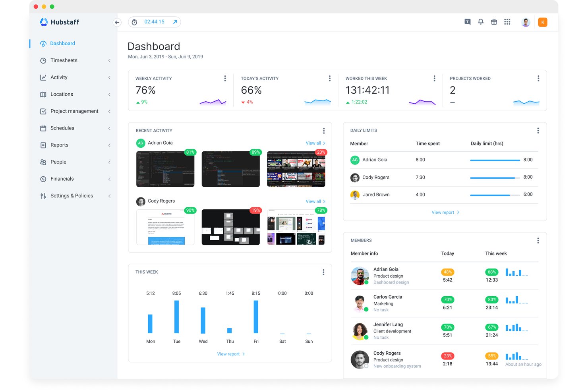Open Worked This Week options menu
588x392 pixels.
pos(434,79)
